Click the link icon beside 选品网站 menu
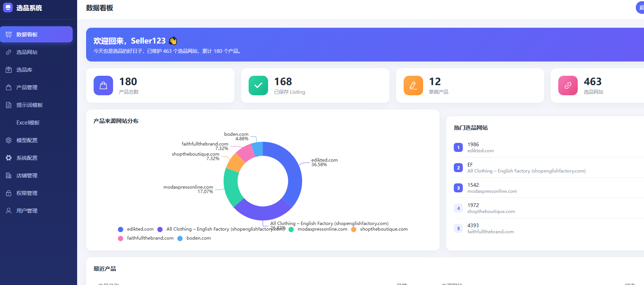This screenshot has height=285, width=644. coord(9,52)
